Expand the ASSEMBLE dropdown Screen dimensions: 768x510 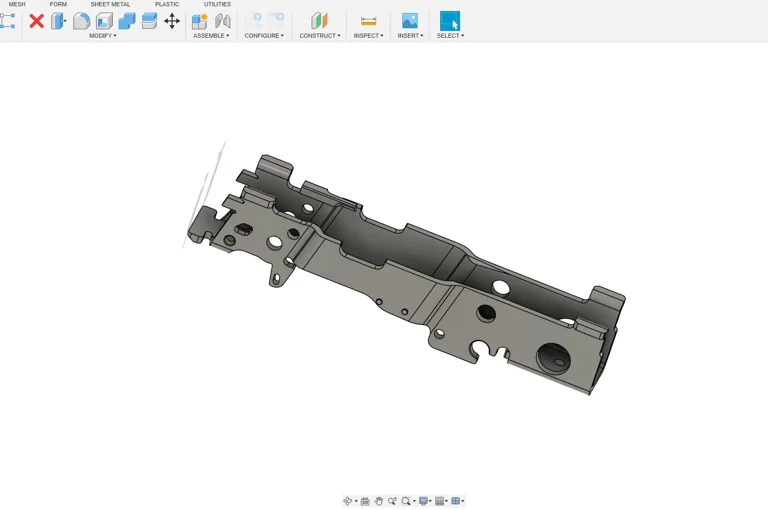pos(211,36)
